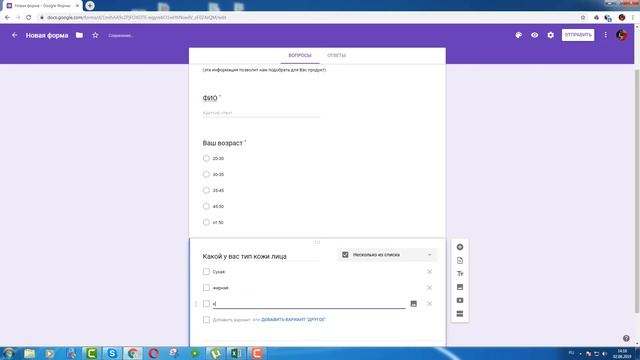Viewport: 640px width, 360px height.
Task: Click the taskbar clock and date
Action: point(622,353)
